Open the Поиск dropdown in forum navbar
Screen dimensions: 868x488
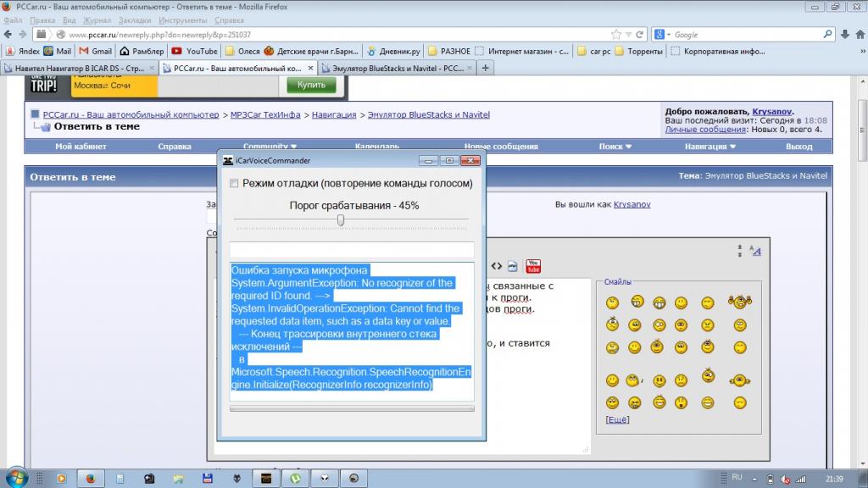(615, 147)
